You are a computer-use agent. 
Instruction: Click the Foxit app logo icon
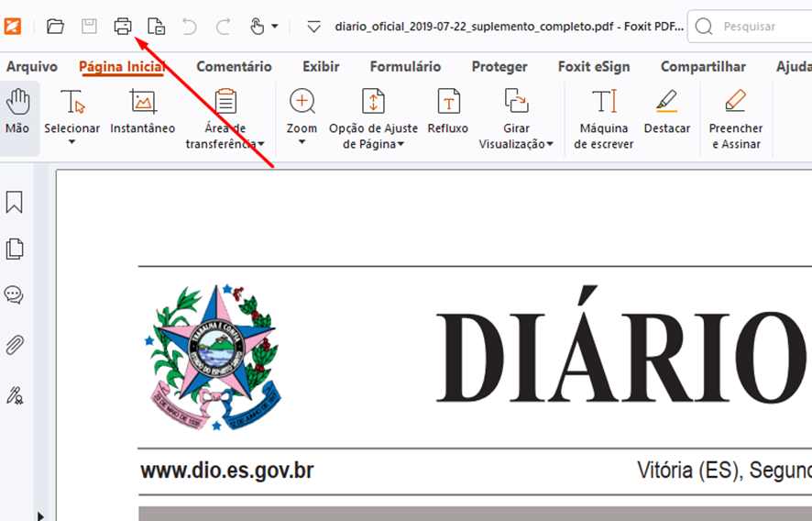13,26
